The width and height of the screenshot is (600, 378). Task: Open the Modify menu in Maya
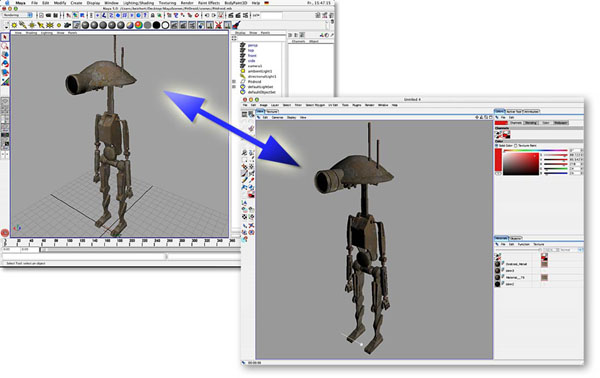pyautogui.click(x=60, y=3)
